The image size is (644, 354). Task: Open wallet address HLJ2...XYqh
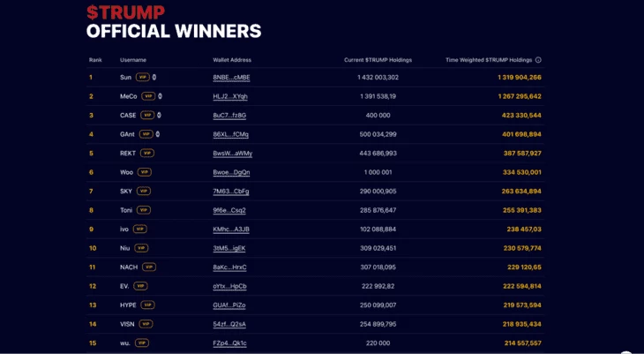230,96
